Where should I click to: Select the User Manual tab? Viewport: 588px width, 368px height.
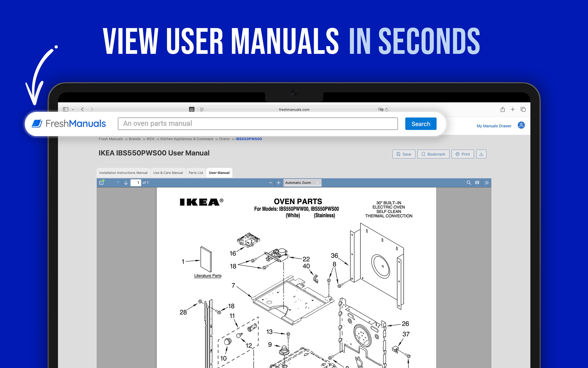point(219,173)
